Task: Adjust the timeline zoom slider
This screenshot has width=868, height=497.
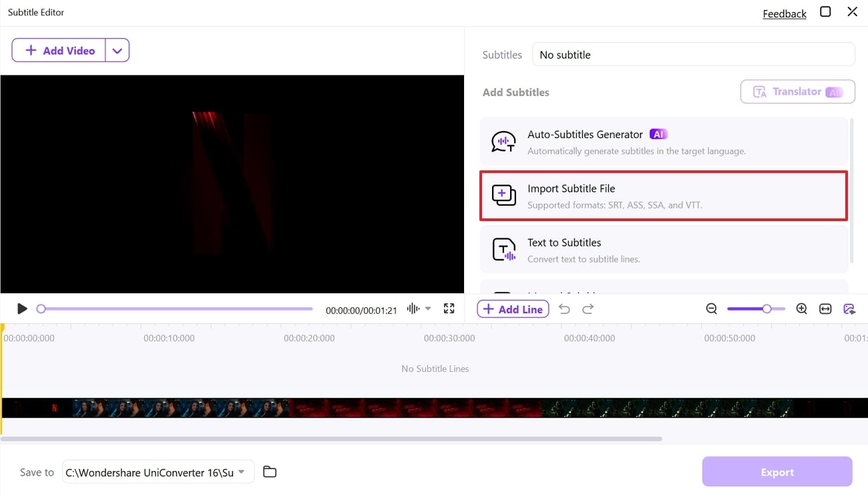Action: point(757,309)
